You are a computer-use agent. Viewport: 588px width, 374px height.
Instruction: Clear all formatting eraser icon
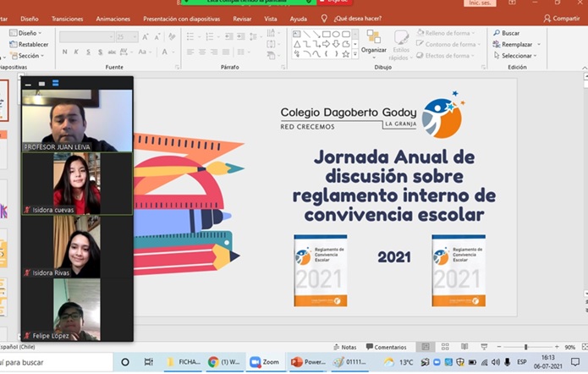tap(172, 36)
